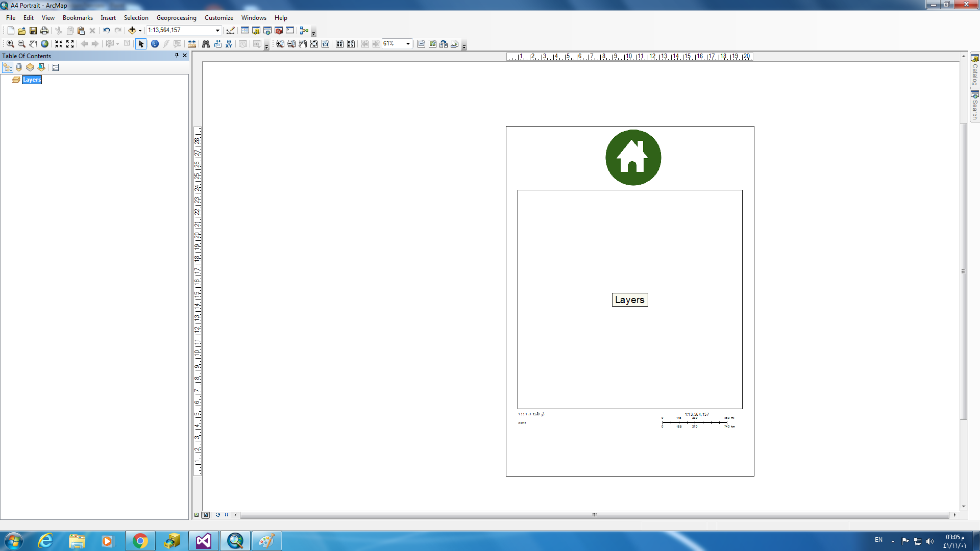Select the Pan hand tool
The image size is (980, 551).
(x=33, y=44)
